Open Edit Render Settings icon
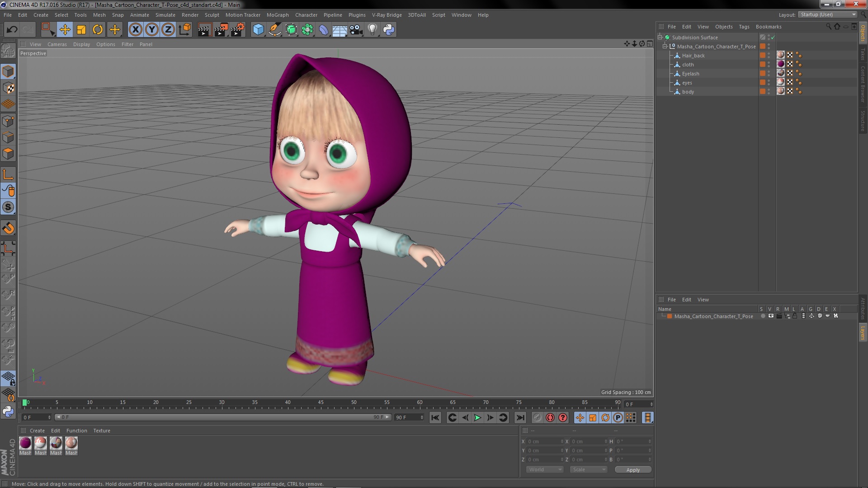 coord(238,30)
